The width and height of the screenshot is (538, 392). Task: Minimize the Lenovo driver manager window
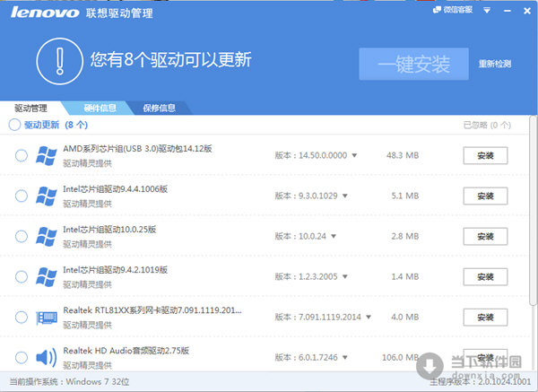(508, 11)
